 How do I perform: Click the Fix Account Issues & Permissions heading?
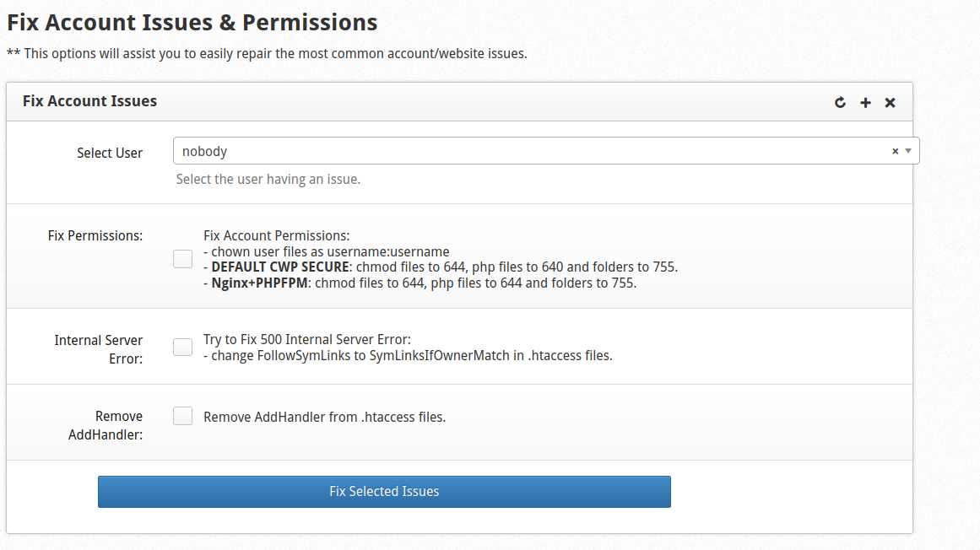click(192, 22)
